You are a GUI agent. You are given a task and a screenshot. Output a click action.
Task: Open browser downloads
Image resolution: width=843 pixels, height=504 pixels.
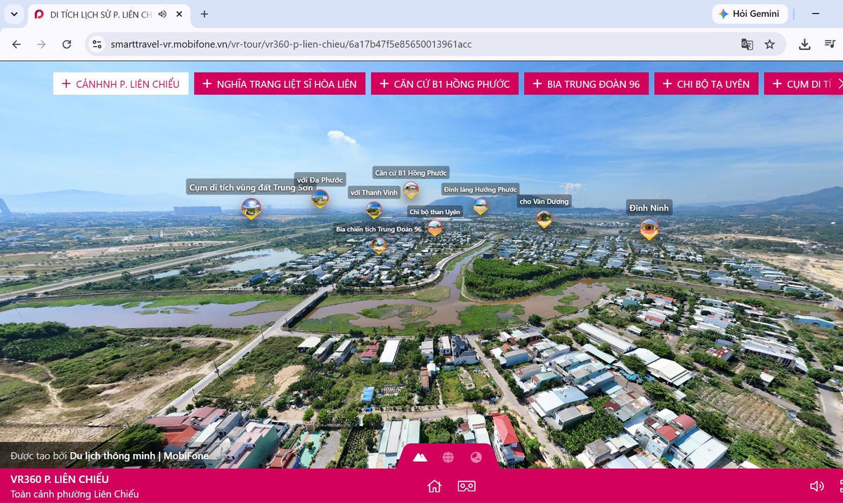pos(805,44)
